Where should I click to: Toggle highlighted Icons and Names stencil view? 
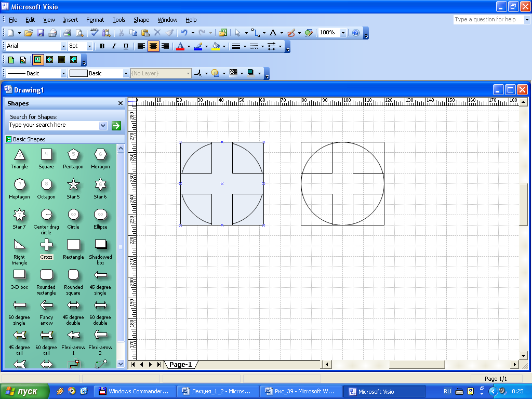(37, 60)
